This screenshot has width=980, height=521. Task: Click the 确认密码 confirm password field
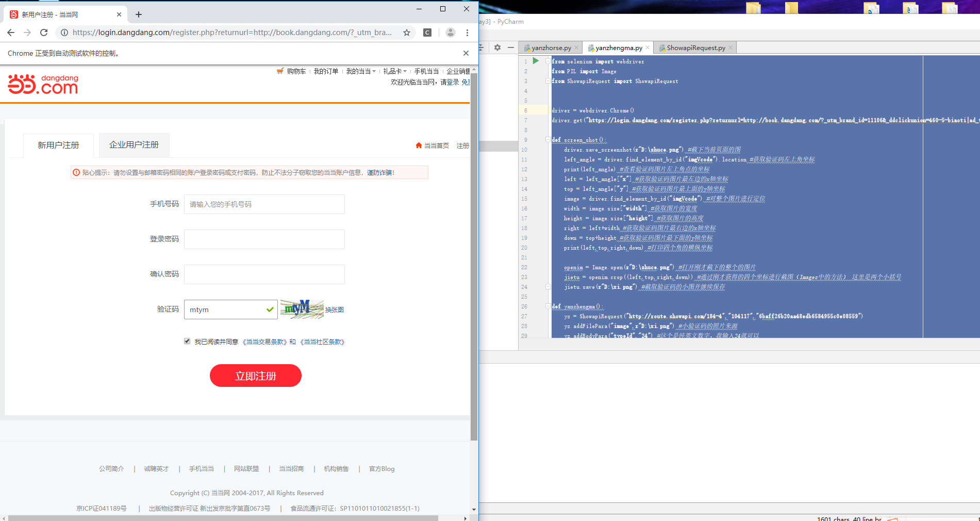[x=264, y=274]
